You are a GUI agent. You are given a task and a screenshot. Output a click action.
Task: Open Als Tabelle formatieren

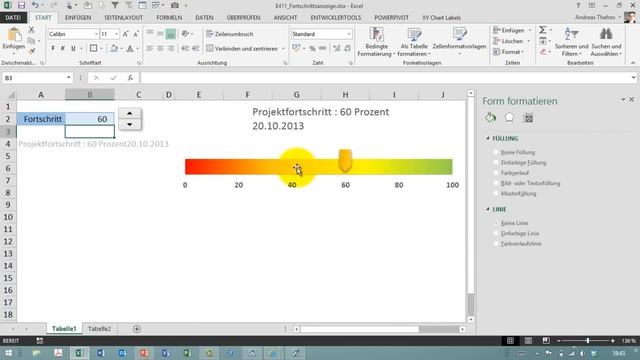point(414,42)
